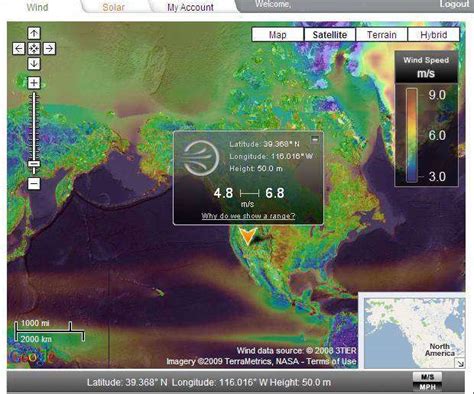Screen dimensions: 474x394
Task: Minimize the wind info popup
Action: (315, 140)
